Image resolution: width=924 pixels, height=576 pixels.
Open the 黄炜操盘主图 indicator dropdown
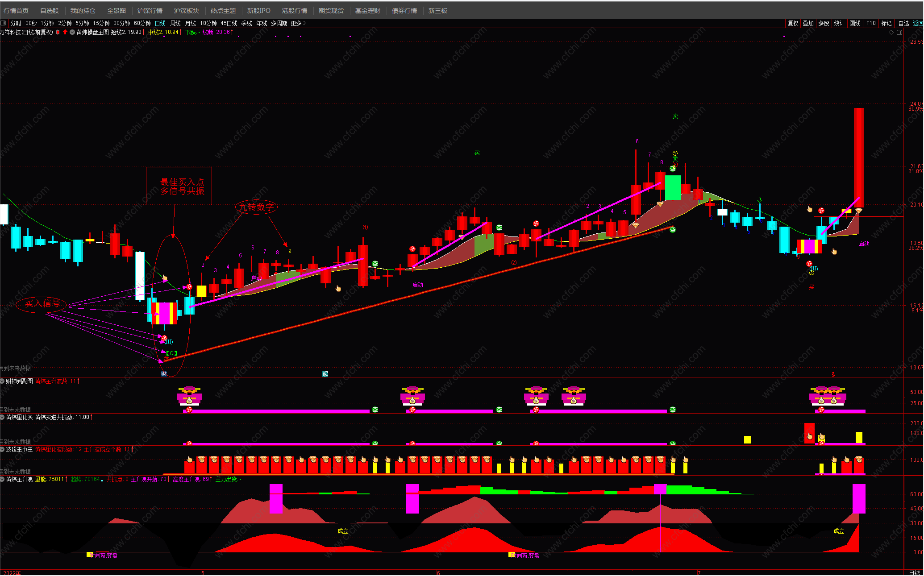pyautogui.click(x=72, y=32)
